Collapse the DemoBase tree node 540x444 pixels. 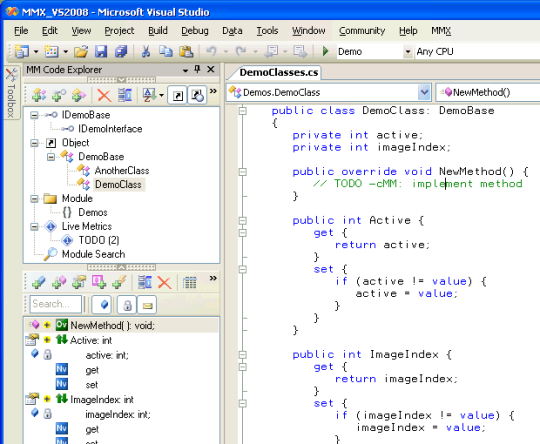tap(51, 157)
